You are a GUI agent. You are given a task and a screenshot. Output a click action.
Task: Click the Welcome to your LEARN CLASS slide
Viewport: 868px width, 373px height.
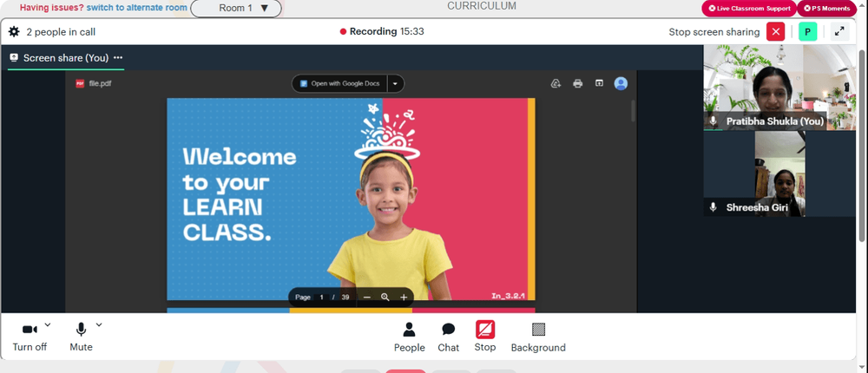tap(351, 200)
